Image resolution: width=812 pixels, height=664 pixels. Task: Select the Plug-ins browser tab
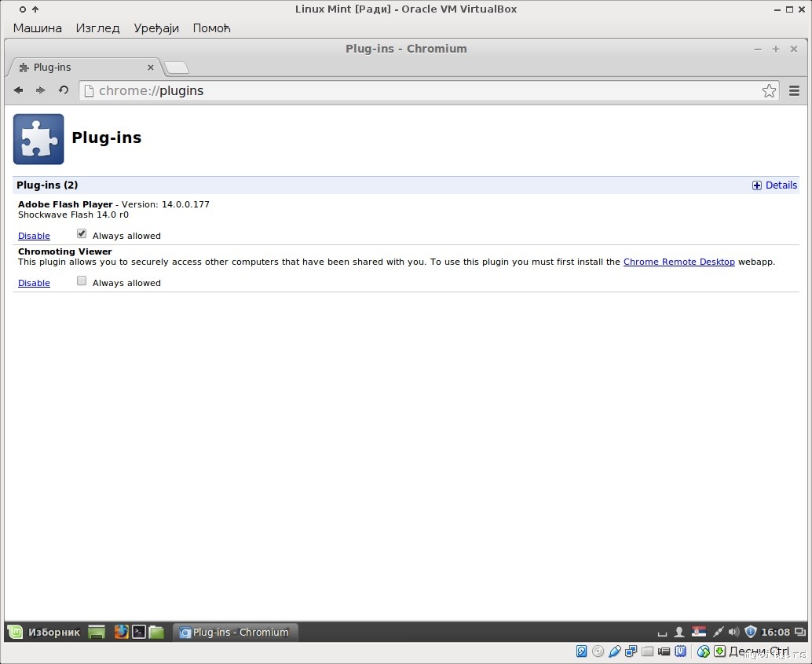pos(86,68)
